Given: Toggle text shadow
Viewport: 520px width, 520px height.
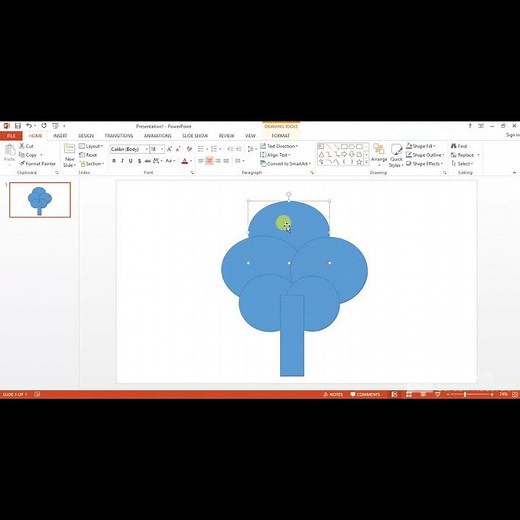Looking at the screenshot, I should (139, 161).
